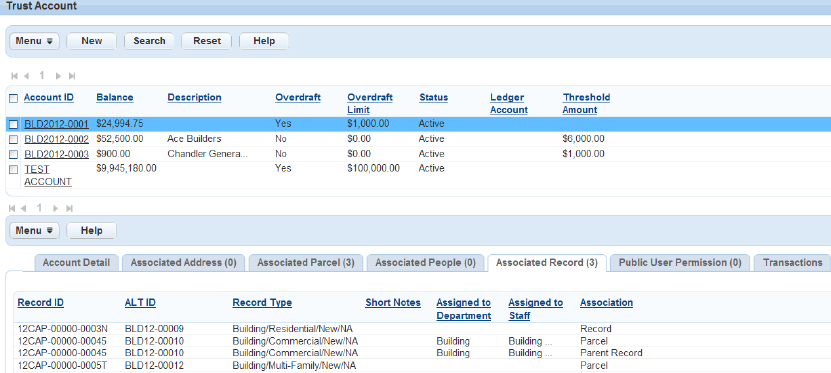The width and height of the screenshot is (831, 373).
Task: Go to first page in upper pager
Action: pyautogui.click(x=14, y=76)
